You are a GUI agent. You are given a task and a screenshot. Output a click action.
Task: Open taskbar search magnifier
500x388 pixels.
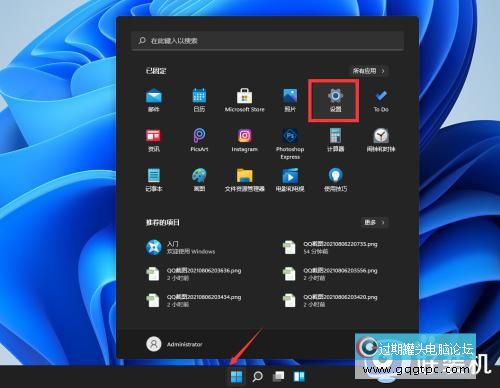click(257, 377)
